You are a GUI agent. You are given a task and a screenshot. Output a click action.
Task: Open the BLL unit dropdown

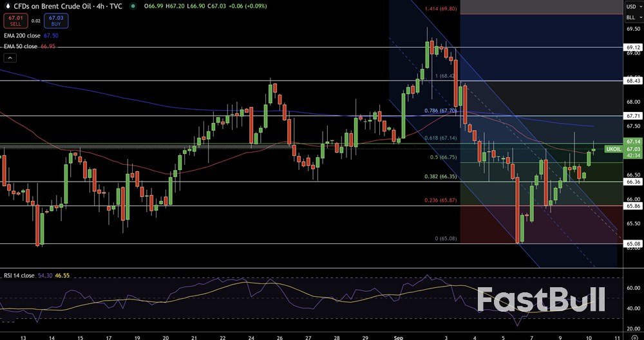tap(632, 17)
